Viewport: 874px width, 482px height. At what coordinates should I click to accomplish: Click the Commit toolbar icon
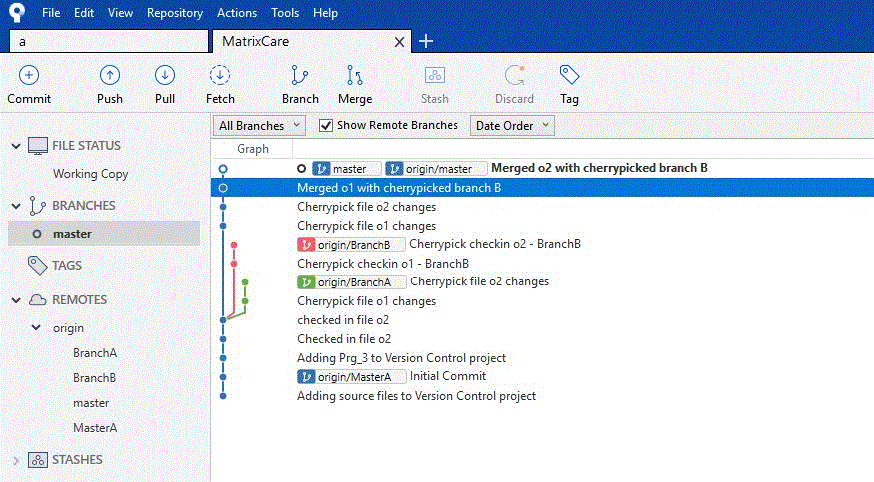[x=29, y=75]
